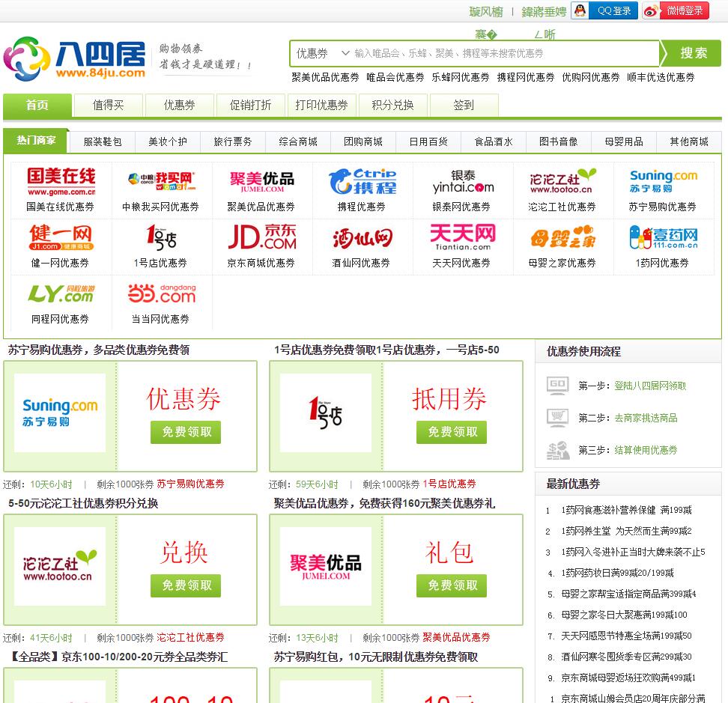Log in with the 微博登录 button
728x703 pixels.
pos(676,10)
